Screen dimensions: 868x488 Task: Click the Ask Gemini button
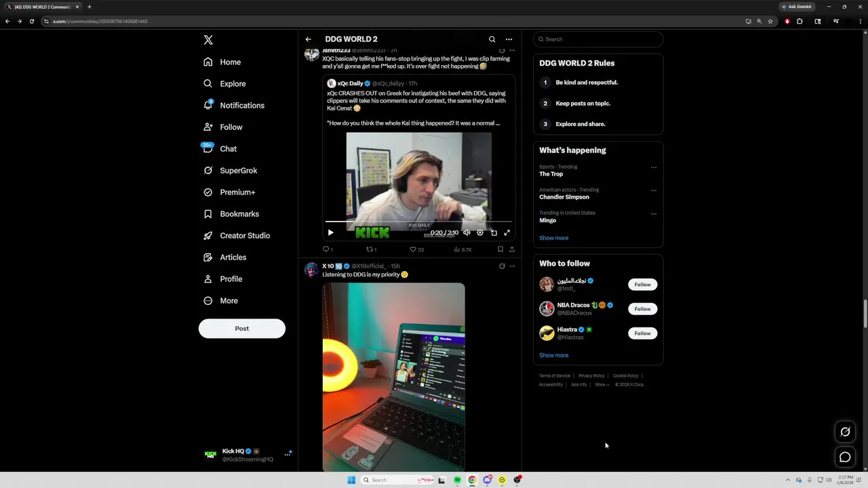pos(797,7)
